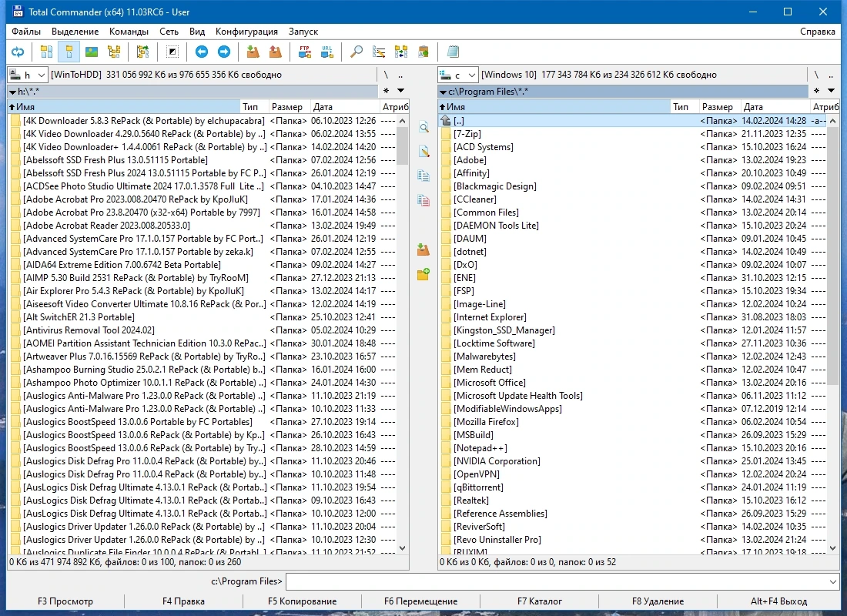Select the [Mozilla Firefox] folder
The width and height of the screenshot is (847, 616).
632,421
